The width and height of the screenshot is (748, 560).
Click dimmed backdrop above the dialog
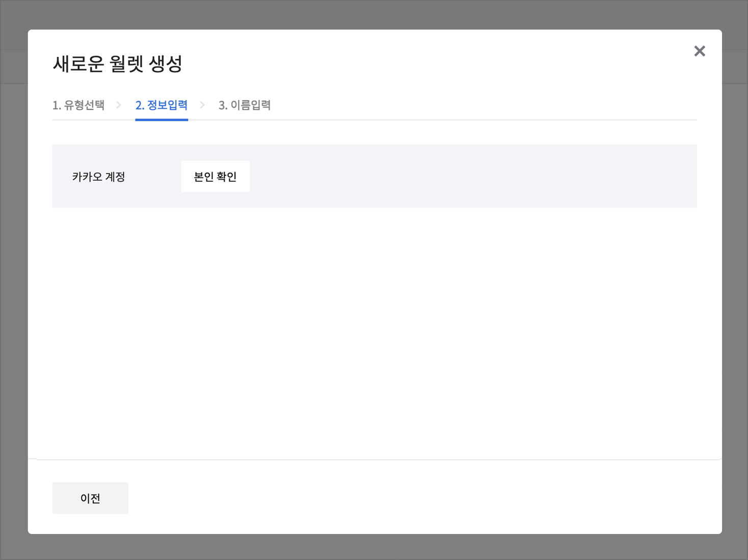[374, 14]
